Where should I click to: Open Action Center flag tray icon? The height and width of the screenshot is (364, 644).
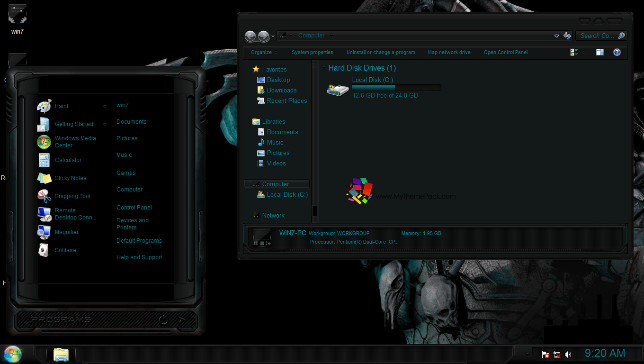(x=546, y=355)
